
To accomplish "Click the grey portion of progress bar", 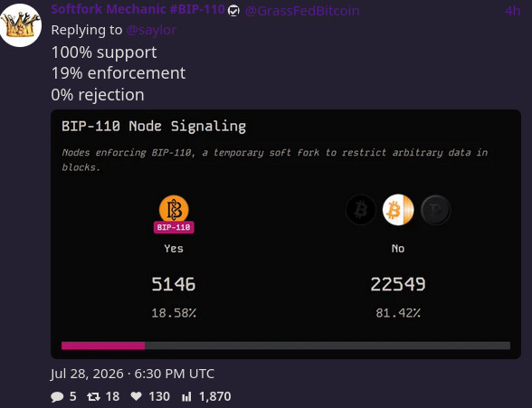I will pyautogui.click(x=328, y=346).
